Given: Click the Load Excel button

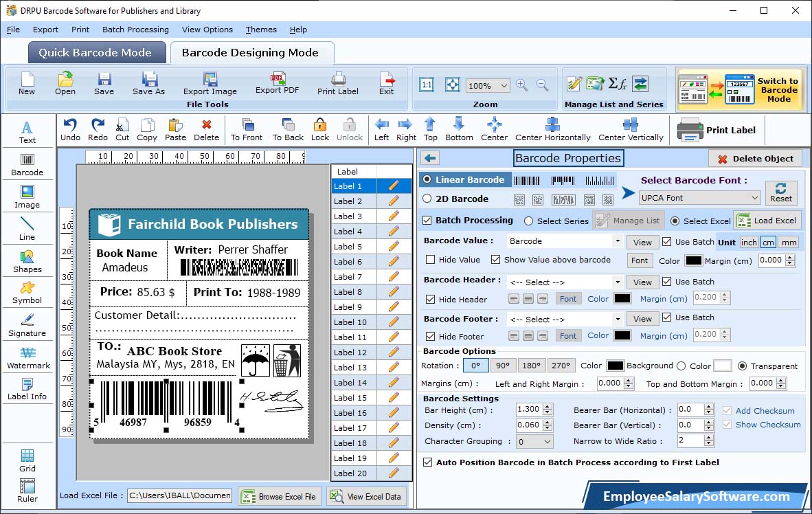Looking at the screenshot, I should 767,221.
